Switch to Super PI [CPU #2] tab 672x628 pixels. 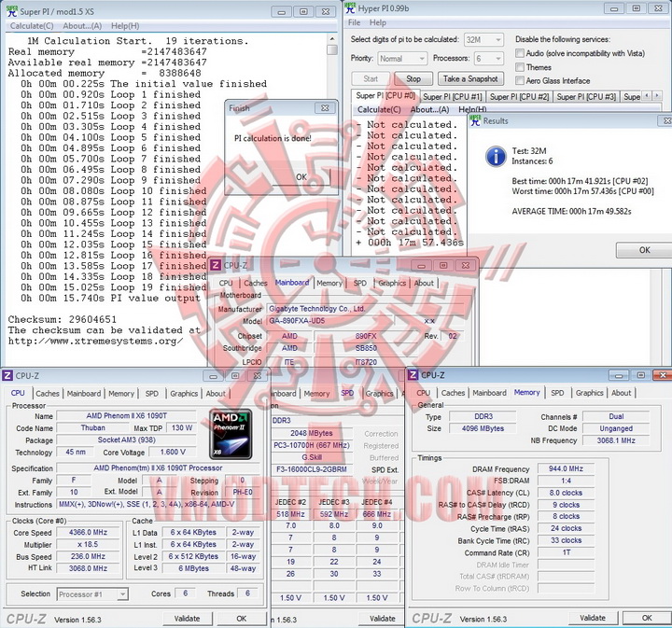click(519, 97)
